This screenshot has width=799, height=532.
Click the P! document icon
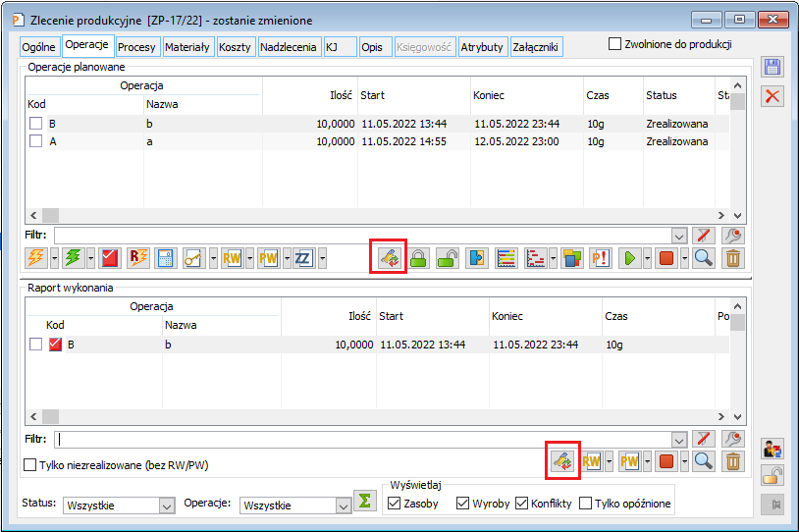[x=601, y=258]
